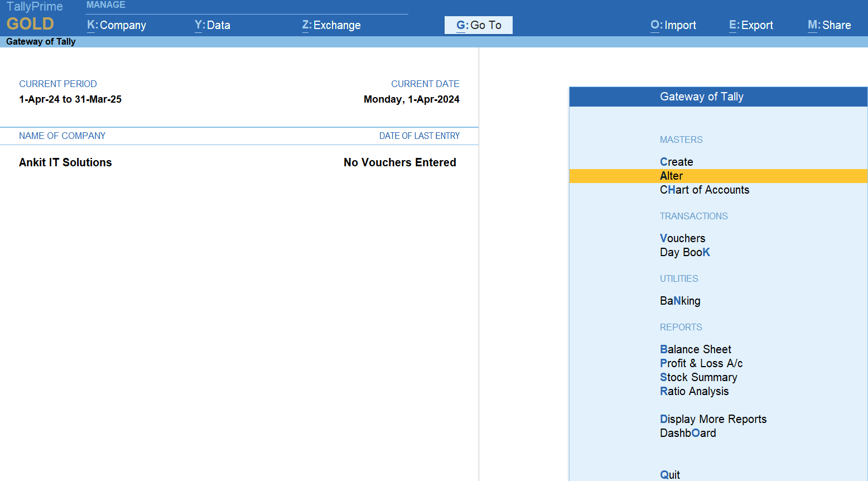The width and height of the screenshot is (868, 481).
Task: Open Banking utilities
Action: [x=680, y=301]
